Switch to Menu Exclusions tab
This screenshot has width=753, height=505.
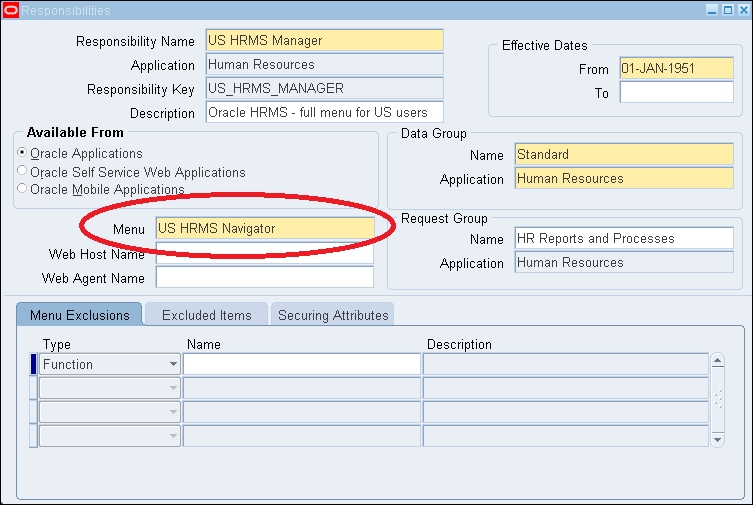pyautogui.click(x=80, y=315)
